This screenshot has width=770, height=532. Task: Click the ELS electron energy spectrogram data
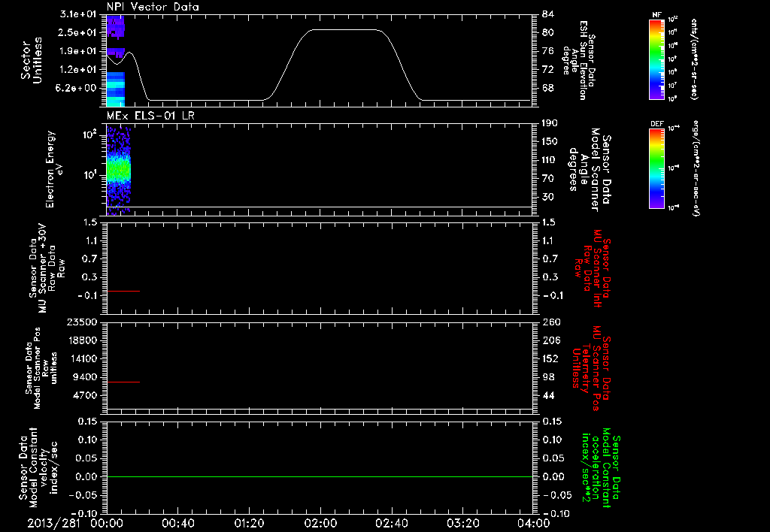119,171
